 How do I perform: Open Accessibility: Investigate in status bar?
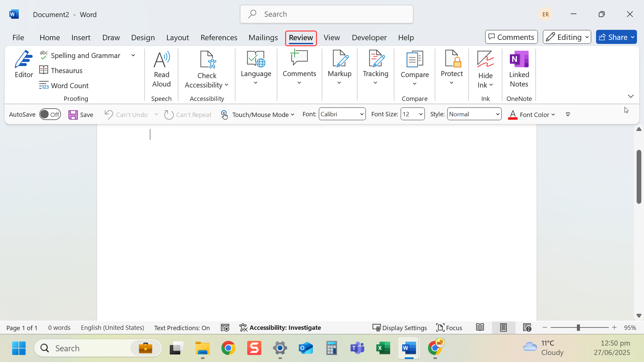tap(280, 327)
